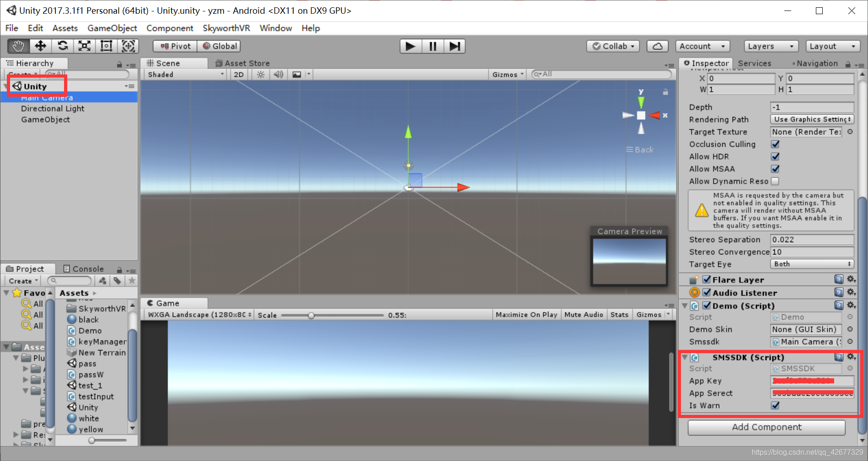The height and width of the screenshot is (461, 868).
Task: Select Directional Light in the Hierarchy
Action: tap(53, 108)
